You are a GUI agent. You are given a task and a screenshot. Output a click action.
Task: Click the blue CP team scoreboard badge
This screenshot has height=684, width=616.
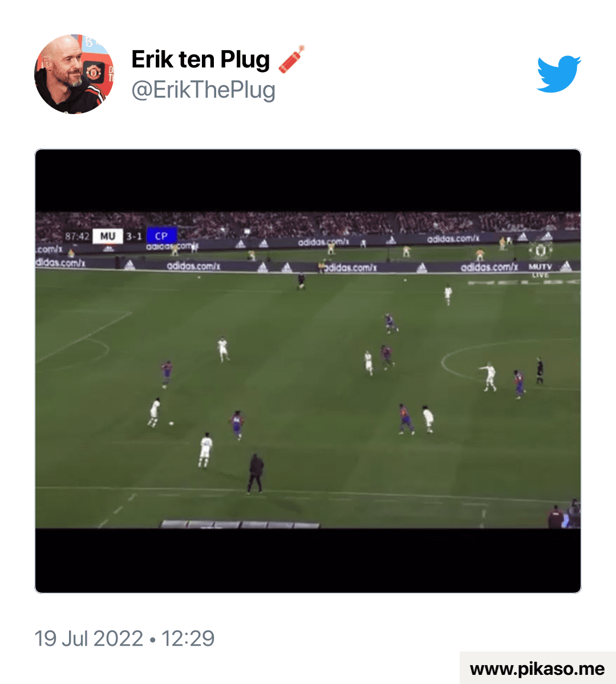(161, 236)
